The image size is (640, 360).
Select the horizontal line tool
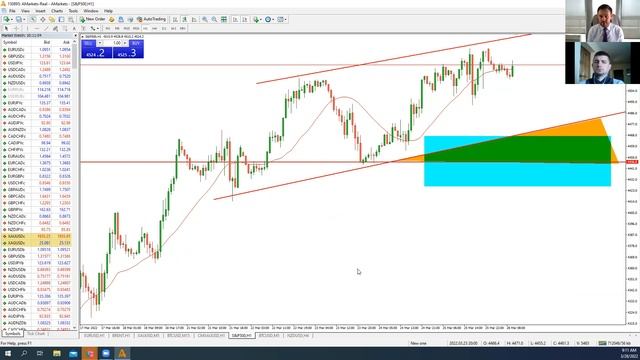[36, 29]
